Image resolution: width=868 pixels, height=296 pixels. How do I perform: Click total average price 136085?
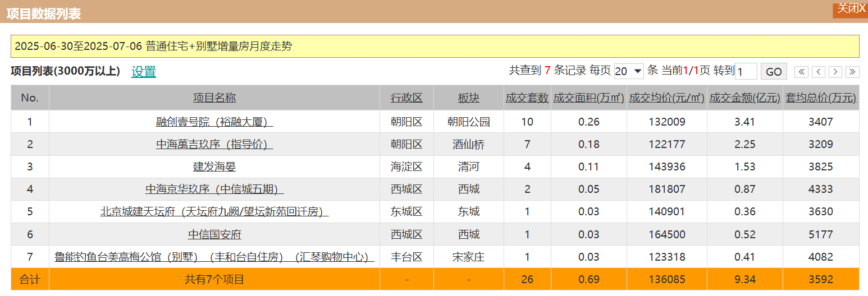coord(667,279)
